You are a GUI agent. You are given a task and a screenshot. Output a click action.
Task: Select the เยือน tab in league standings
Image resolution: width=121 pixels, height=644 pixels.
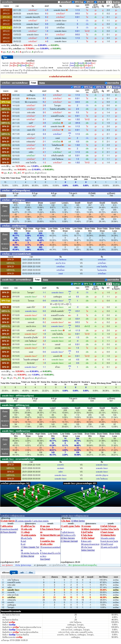click(x=31, y=572)
